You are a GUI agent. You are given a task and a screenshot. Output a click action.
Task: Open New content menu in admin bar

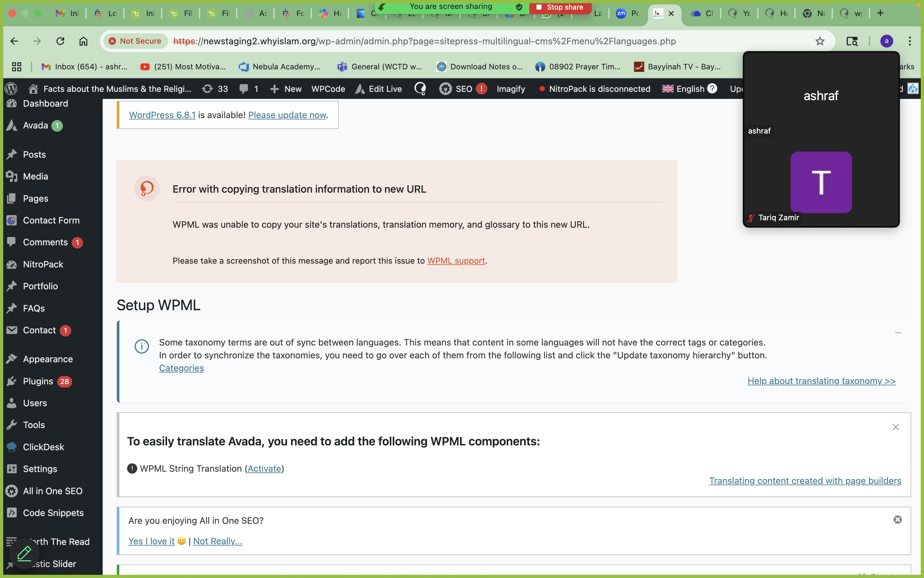286,89
